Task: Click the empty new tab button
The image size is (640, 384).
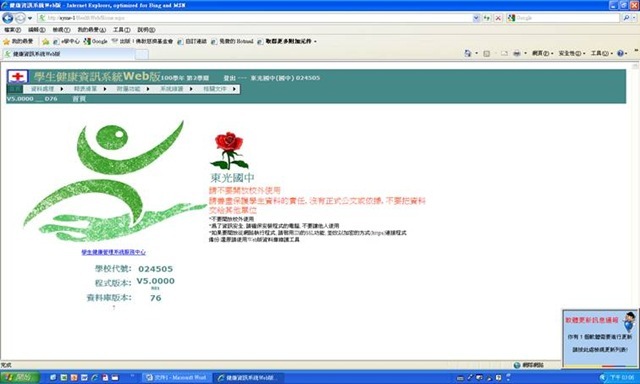Action: click(x=142, y=54)
